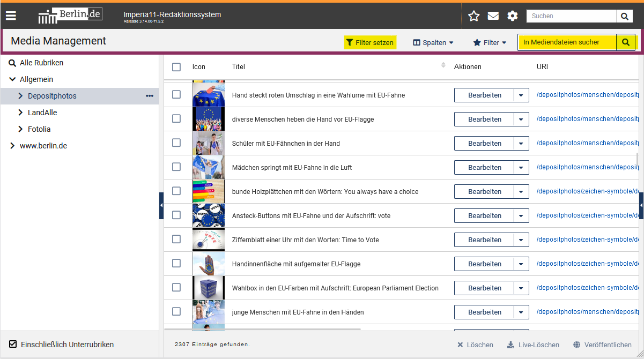Select checkbox for Schüler mit EU-Fähnchen row
The width and height of the screenshot is (644, 359).
(176, 143)
